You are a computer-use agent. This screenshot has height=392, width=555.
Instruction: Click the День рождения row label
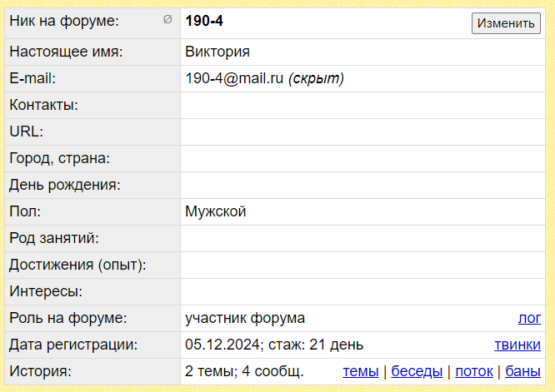tap(64, 185)
